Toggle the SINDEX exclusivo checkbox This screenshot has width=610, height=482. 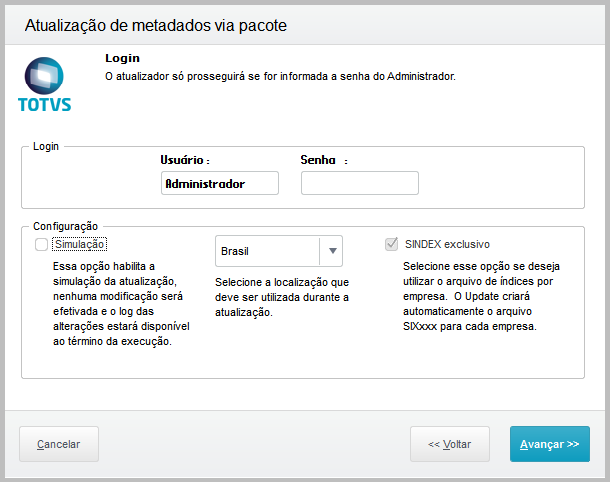tap(391, 244)
